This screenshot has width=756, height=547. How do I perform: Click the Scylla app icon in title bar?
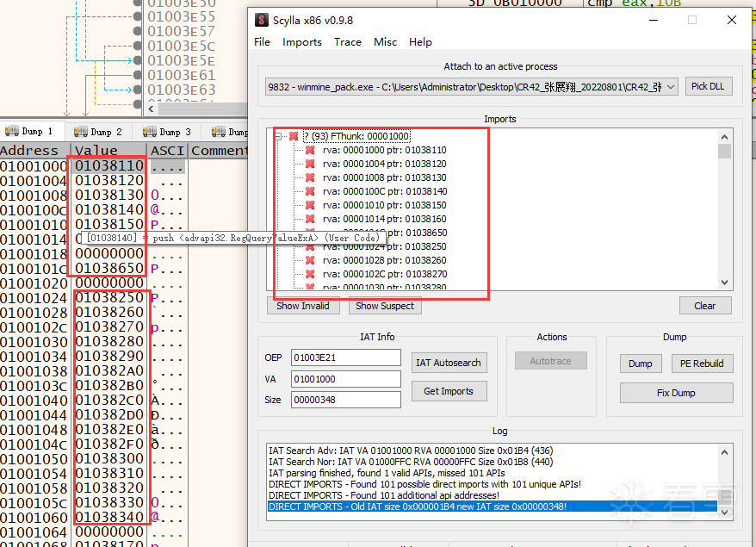261,21
